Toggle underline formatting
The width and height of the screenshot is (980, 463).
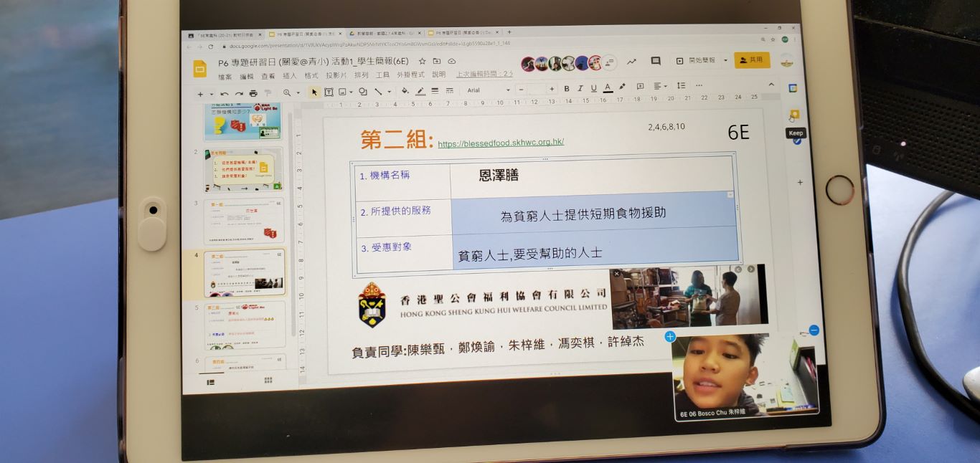point(593,88)
